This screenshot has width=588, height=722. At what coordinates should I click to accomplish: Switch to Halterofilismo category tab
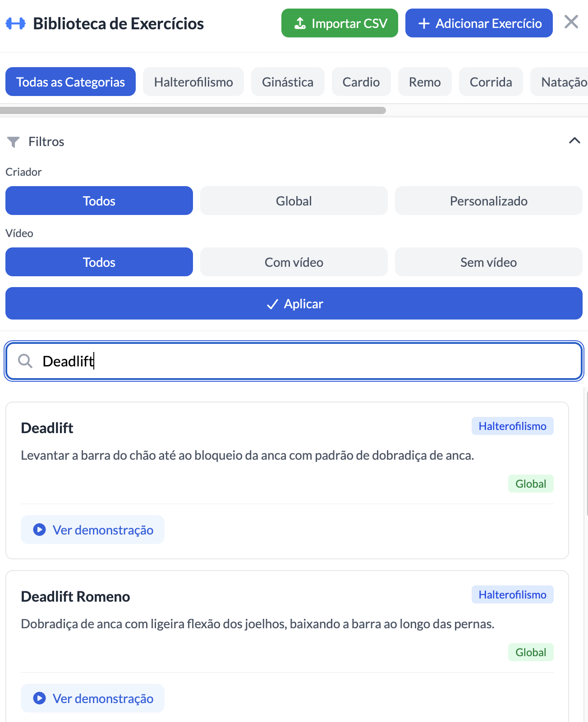coord(193,82)
